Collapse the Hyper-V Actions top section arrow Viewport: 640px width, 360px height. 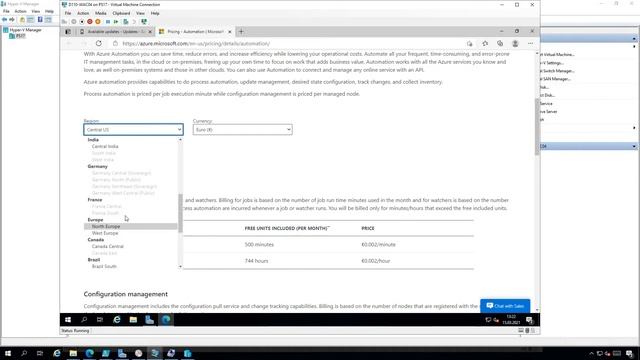tap(634, 39)
